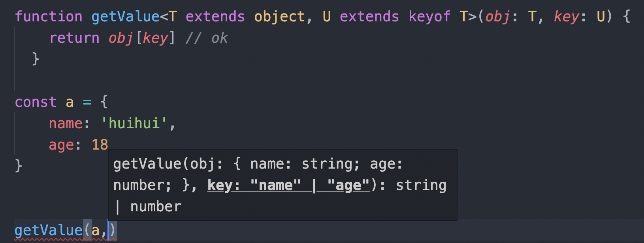Click the 'const' keyword
This screenshot has height=243, width=644.
[x=36, y=102]
